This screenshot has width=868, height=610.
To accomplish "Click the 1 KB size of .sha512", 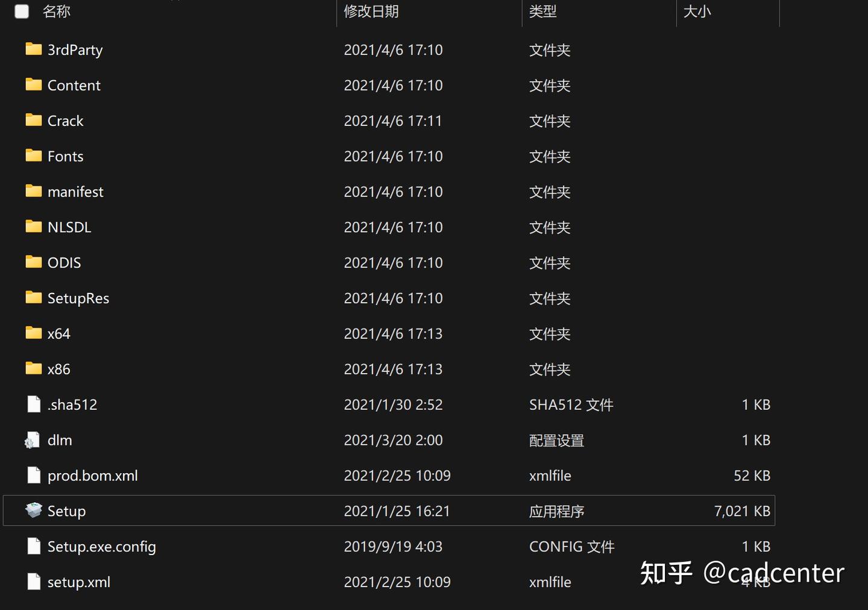I will [x=756, y=405].
